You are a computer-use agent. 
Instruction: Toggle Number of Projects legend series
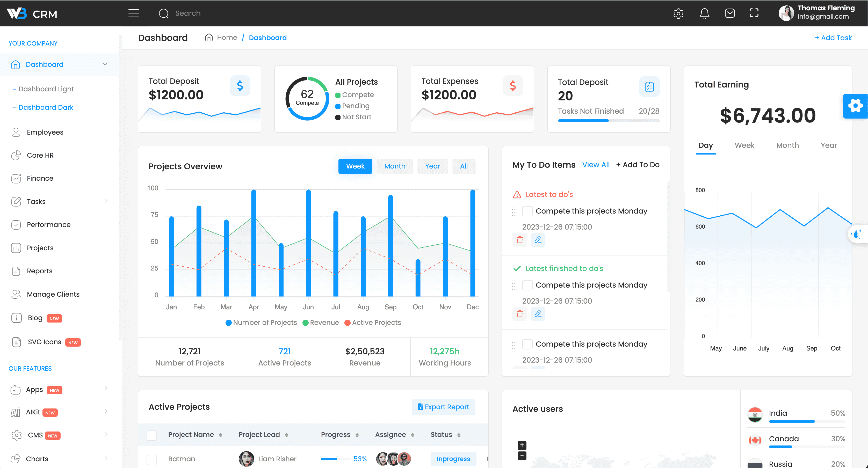261,323
